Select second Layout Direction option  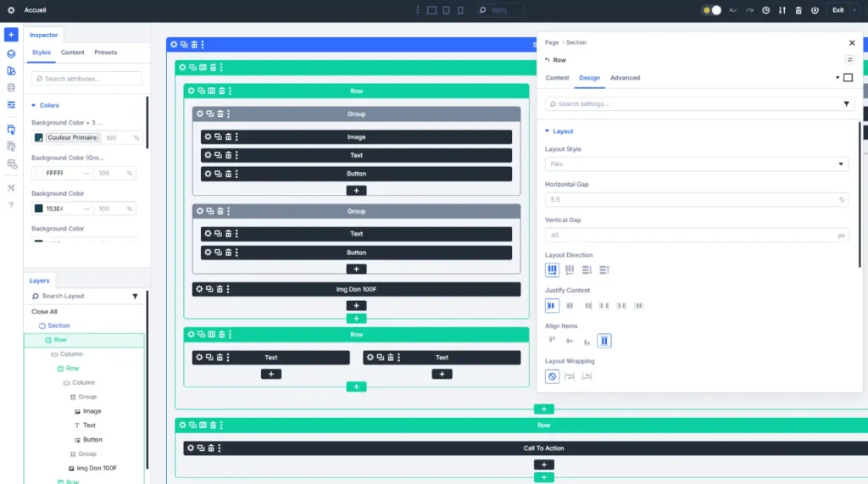pos(570,270)
